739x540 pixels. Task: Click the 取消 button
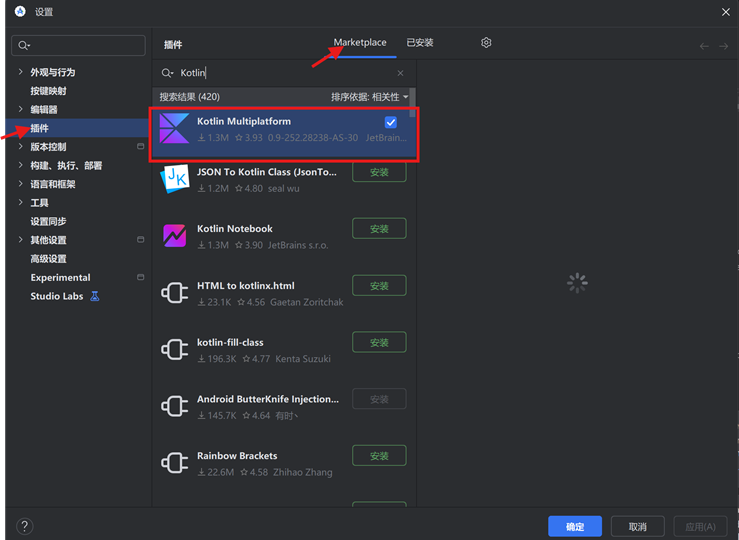click(638, 526)
